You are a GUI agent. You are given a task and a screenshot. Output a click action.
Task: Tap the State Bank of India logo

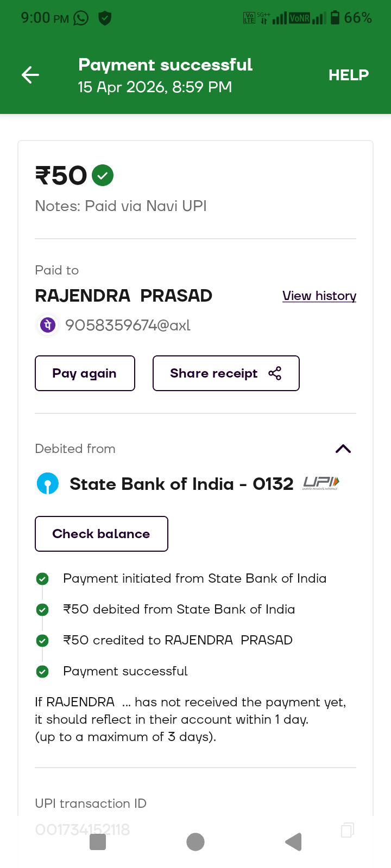pos(48,483)
